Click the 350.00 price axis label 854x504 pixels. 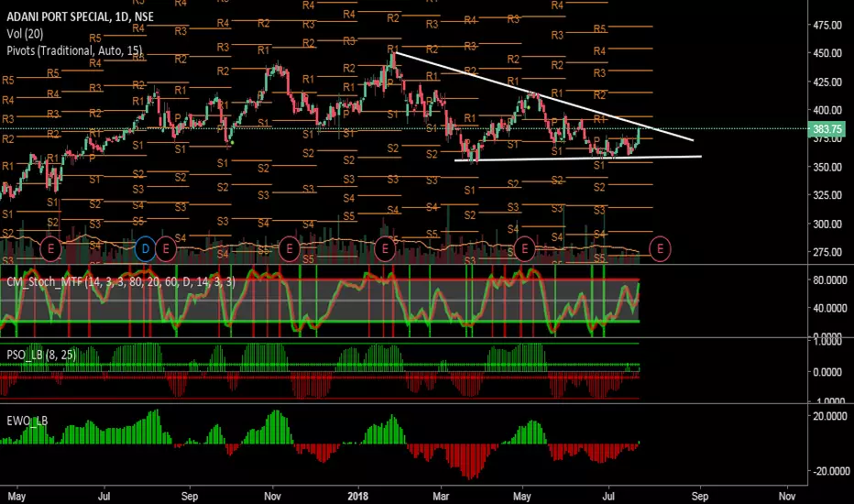827,167
